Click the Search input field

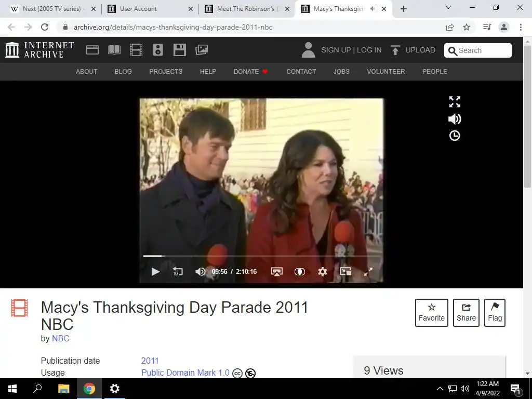[478, 50]
